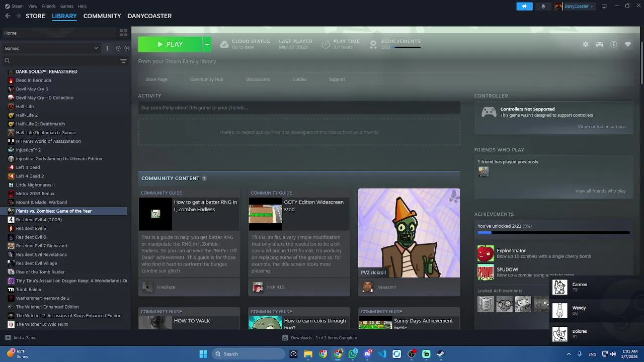Open the announcements megaphone button
The image size is (644, 362).
tap(524, 6)
